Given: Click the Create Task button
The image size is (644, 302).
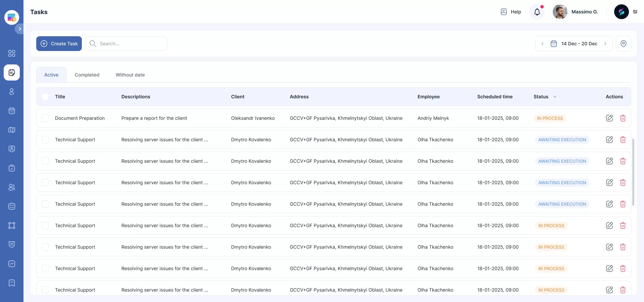Looking at the screenshot, I should pyautogui.click(x=59, y=44).
